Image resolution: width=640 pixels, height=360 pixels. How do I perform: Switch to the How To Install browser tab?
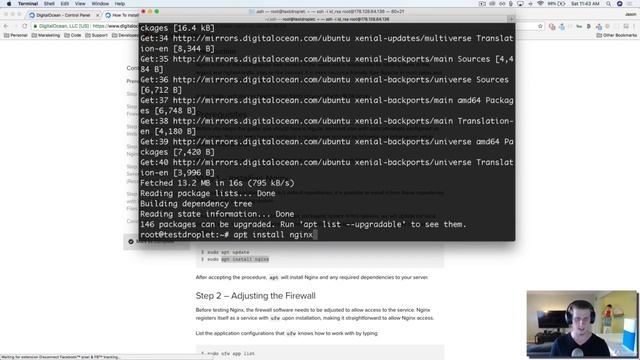pyautogui.click(x=122, y=15)
